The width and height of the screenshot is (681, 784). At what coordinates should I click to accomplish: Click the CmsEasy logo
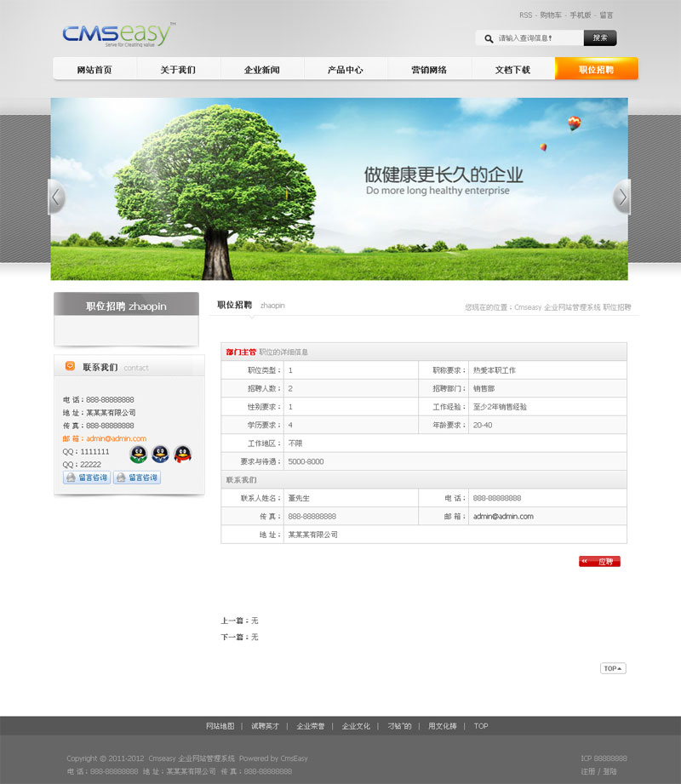pos(118,35)
